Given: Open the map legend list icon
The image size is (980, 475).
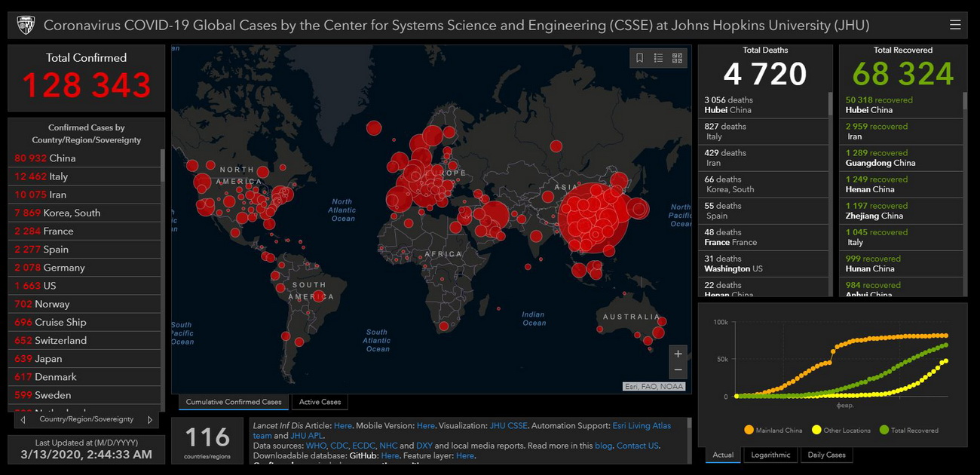Looking at the screenshot, I should [658, 58].
